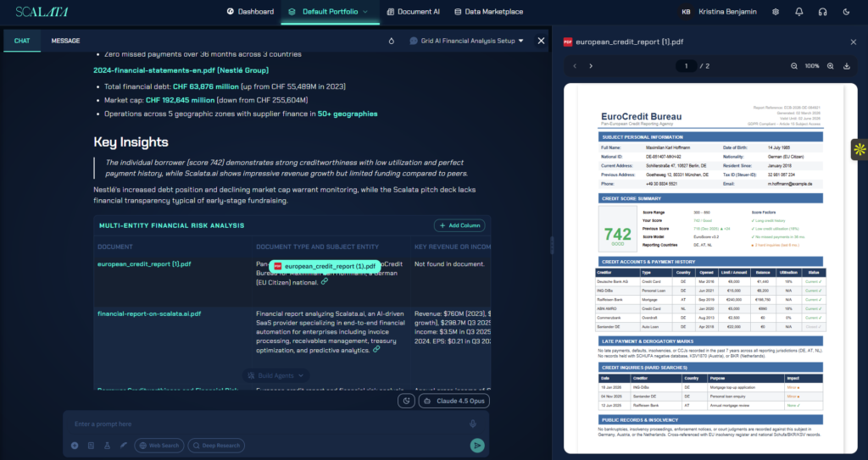This screenshot has height=460, width=868.
Task: Download the european_credit_report PDF
Action: point(847,66)
